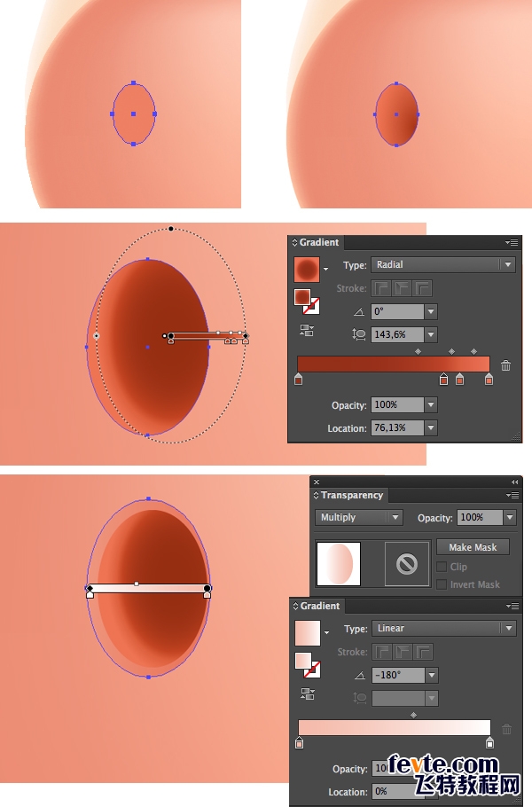Open the Multiply blending mode dropdown
Viewport: 532px width, 807px height.
(358, 517)
